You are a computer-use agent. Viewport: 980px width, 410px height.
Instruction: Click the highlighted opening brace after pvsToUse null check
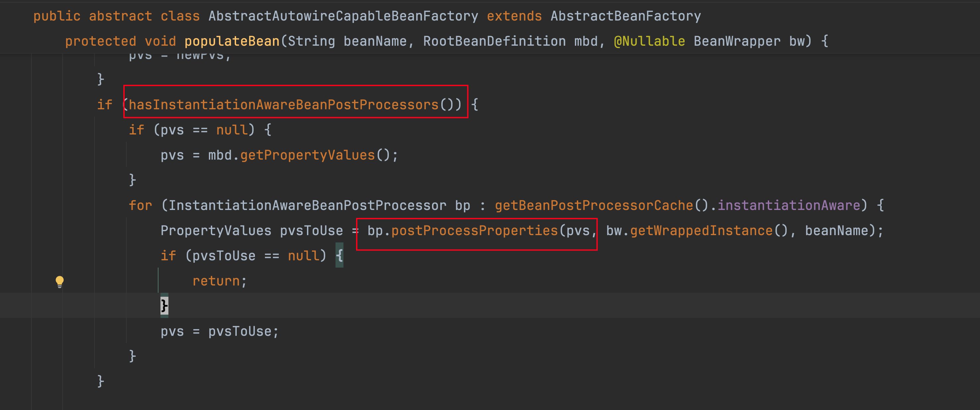coord(339,255)
